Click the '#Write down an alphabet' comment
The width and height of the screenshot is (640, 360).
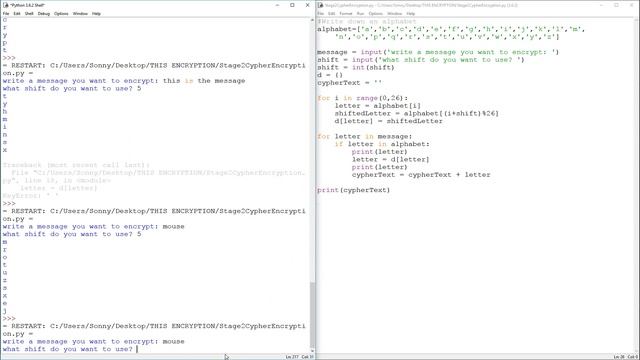pos(367,21)
